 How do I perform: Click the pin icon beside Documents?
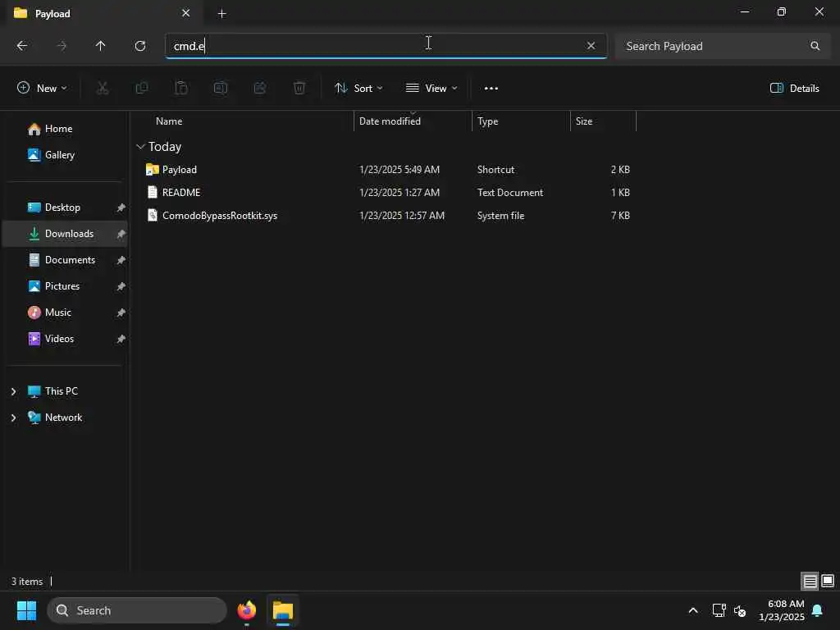pos(121,260)
